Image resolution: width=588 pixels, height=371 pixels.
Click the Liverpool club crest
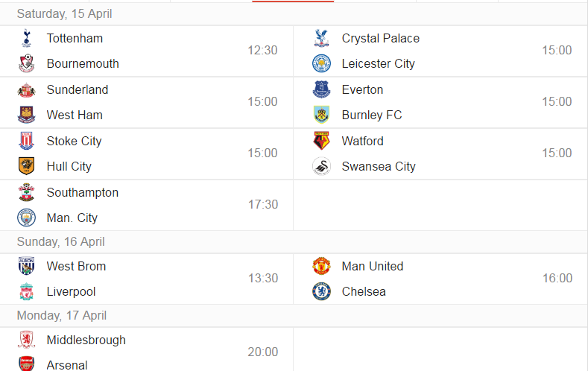[26, 291]
